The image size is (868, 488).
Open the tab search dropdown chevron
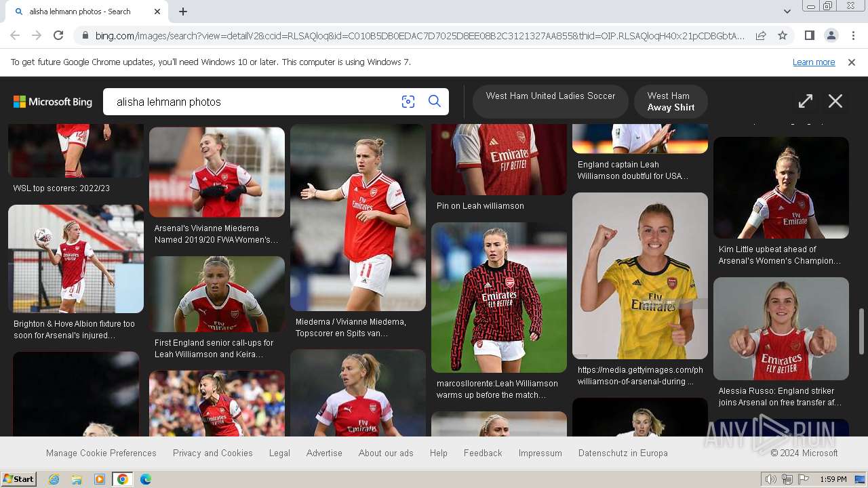[787, 12]
